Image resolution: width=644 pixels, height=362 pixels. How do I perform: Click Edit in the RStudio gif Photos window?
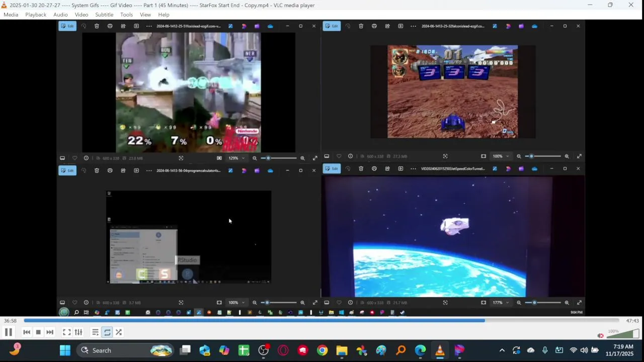[67, 170]
